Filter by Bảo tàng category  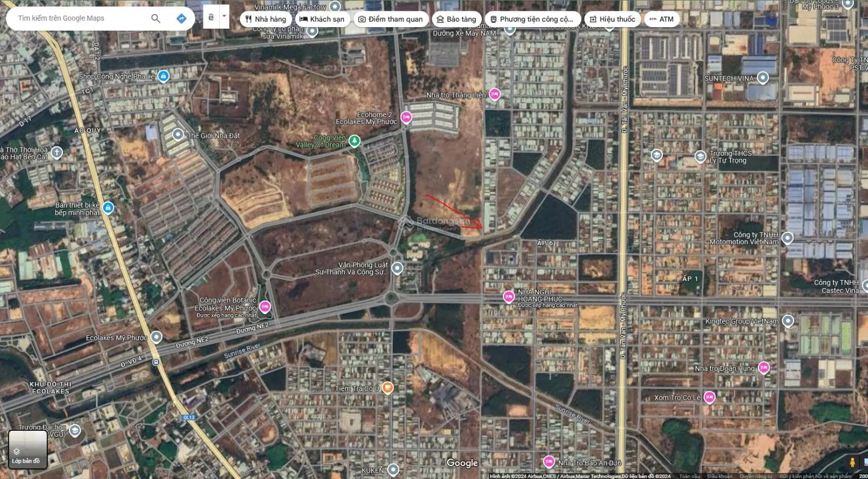click(456, 19)
